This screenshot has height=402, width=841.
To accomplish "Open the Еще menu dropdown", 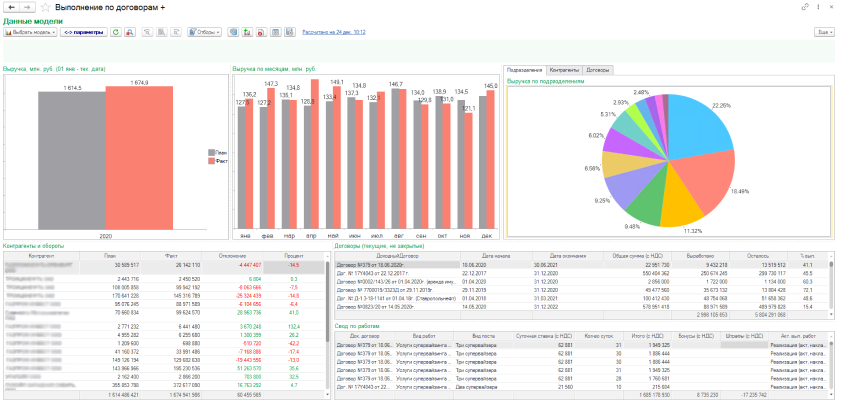I will coord(825,32).
